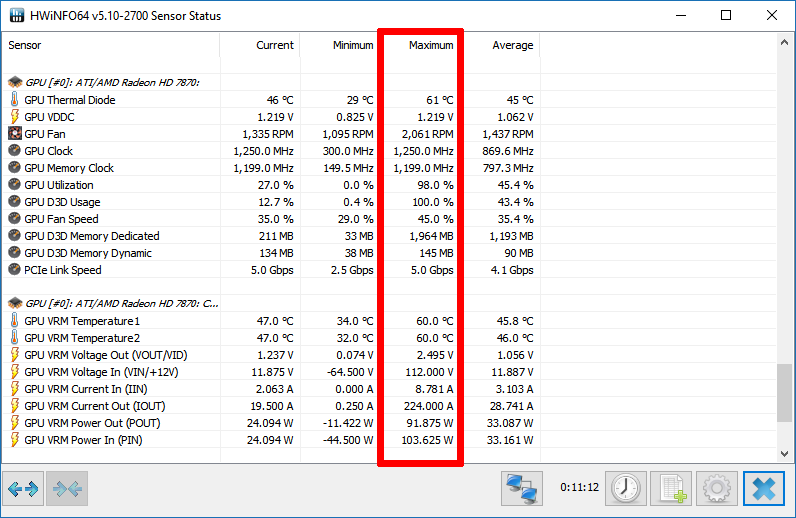
Task: Click the GPU D3D Memory Dedicated gauge icon
Action: [15, 235]
